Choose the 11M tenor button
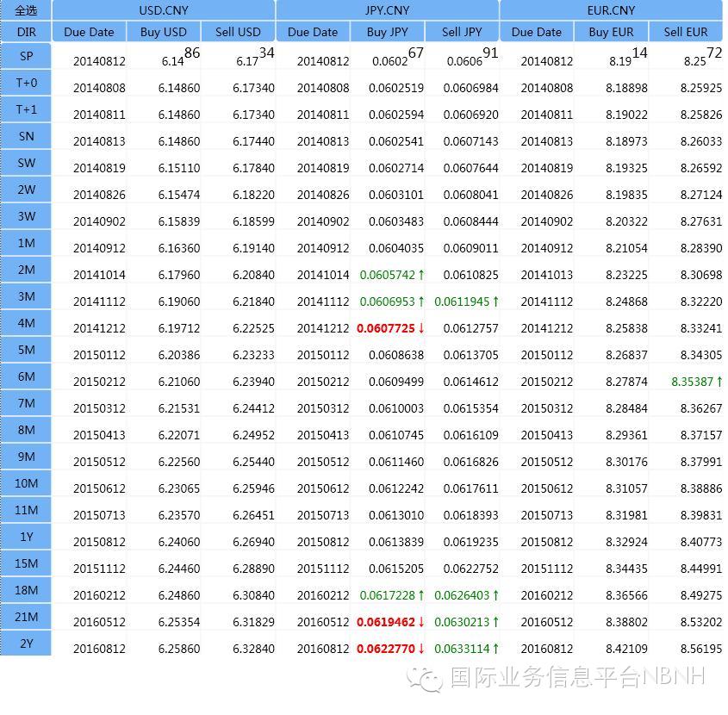728x715 pixels. point(26,510)
